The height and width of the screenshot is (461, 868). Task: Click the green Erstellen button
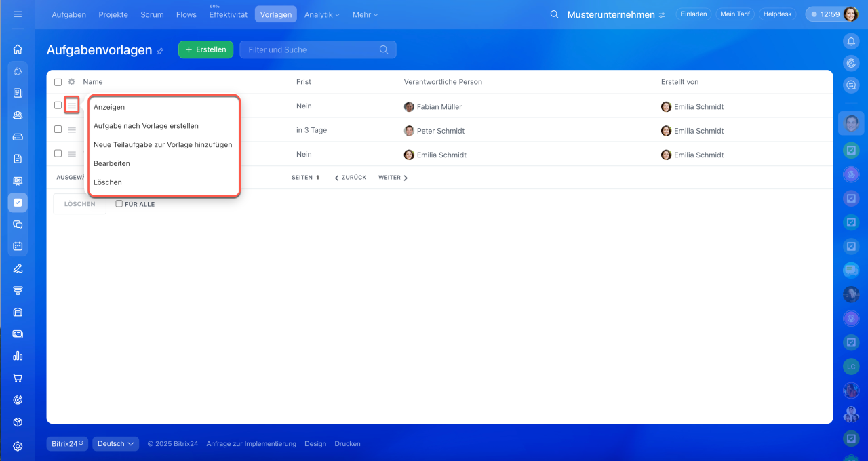(x=205, y=49)
